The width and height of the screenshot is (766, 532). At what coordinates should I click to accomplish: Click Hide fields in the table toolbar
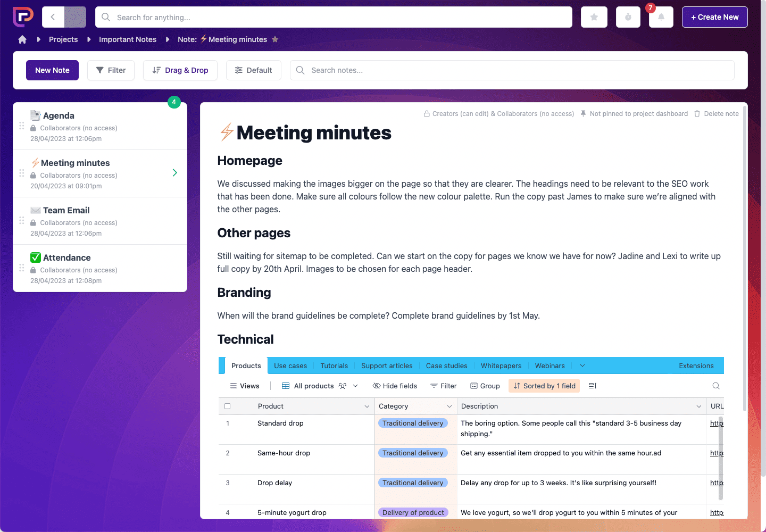click(395, 386)
